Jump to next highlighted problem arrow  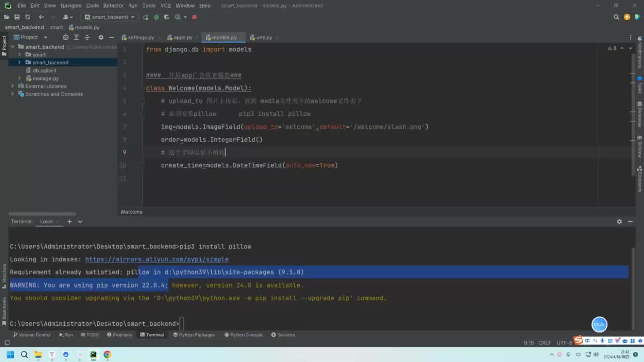(631, 48)
